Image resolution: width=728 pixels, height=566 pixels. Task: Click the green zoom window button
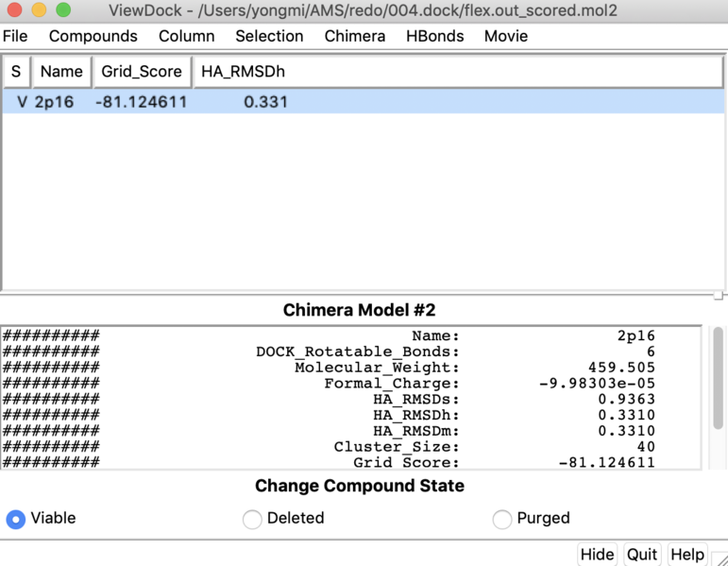point(63,9)
